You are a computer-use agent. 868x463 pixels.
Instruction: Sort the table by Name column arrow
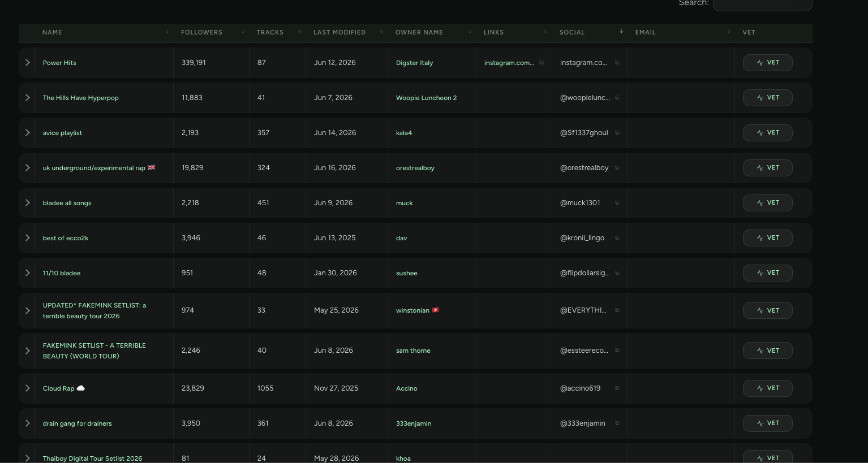pyautogui.click(x=167, y=32)
